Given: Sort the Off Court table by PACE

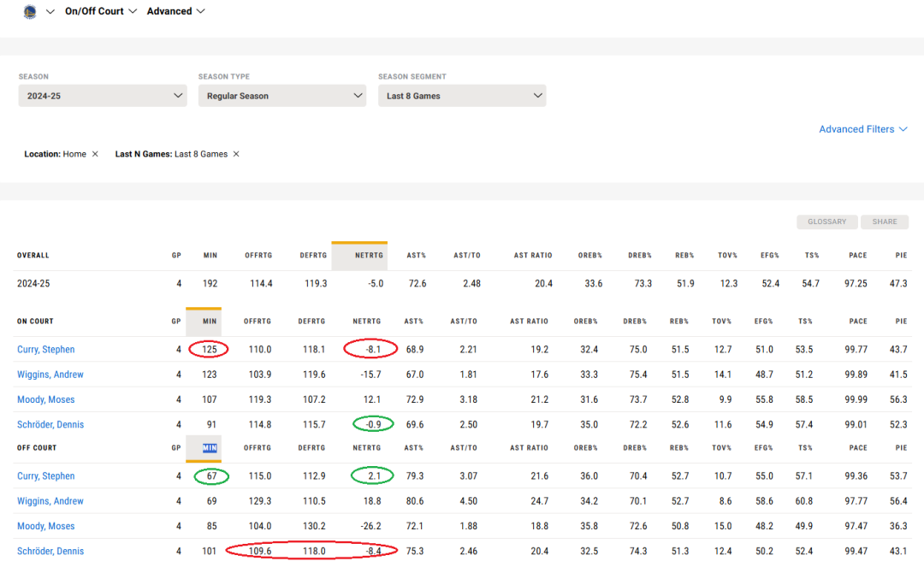Looking at the screenshot, I should point(858,448).
